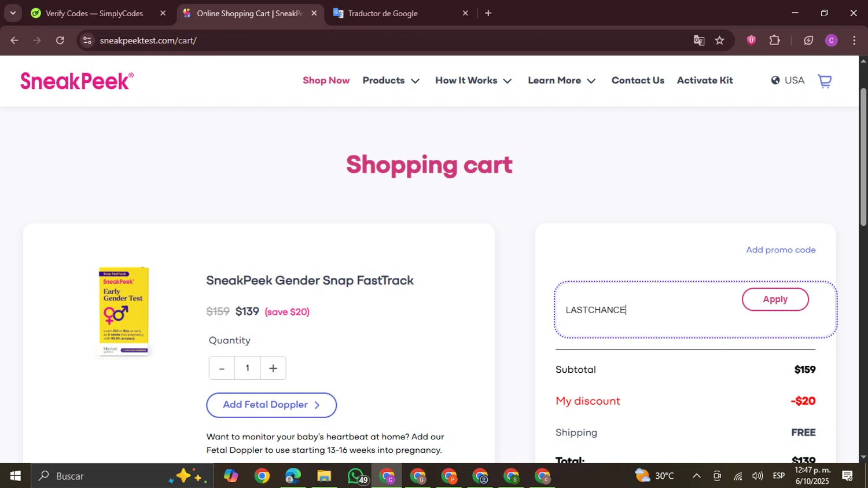Close the Traductor de Google tab

coord(465,13)
